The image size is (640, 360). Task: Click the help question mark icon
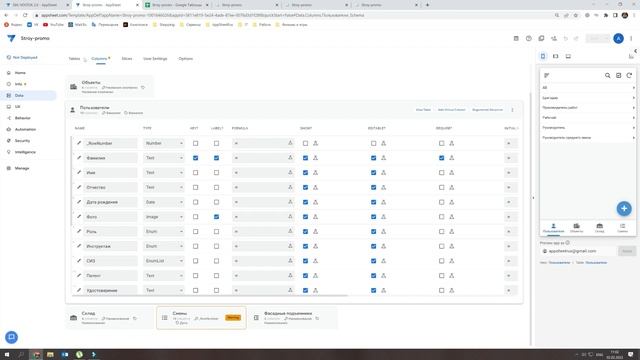[529, 38]
